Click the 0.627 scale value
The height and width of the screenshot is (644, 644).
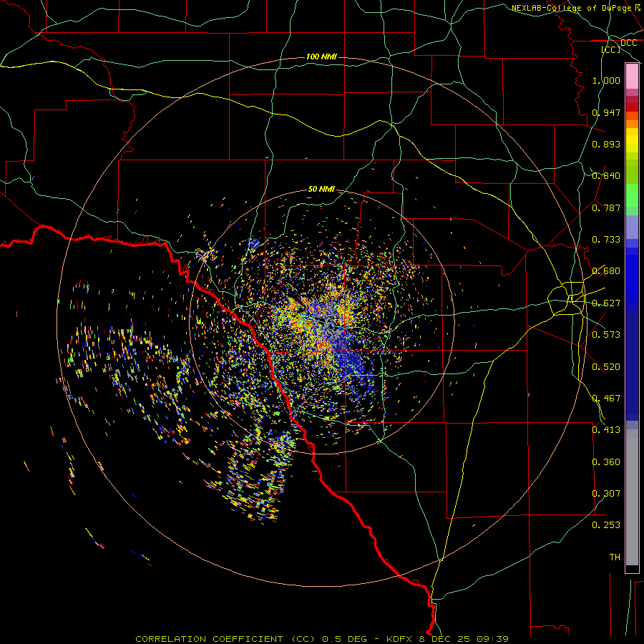[606, 303]
